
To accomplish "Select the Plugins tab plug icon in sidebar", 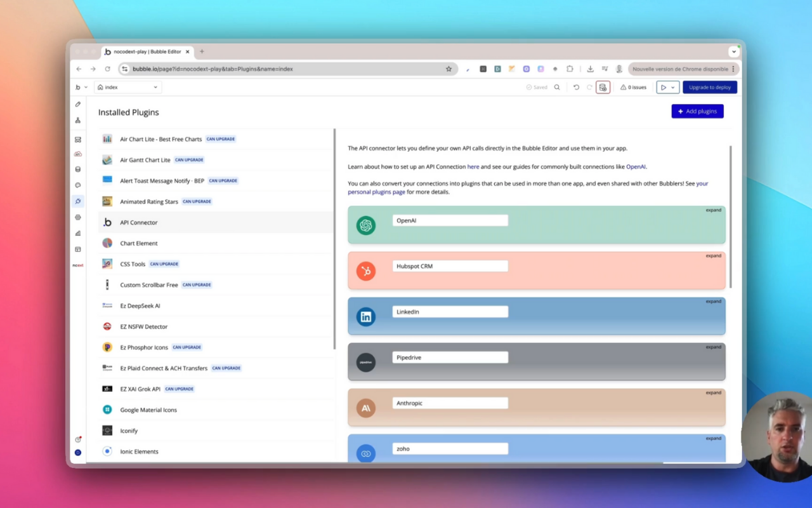I will click(77, 201).
